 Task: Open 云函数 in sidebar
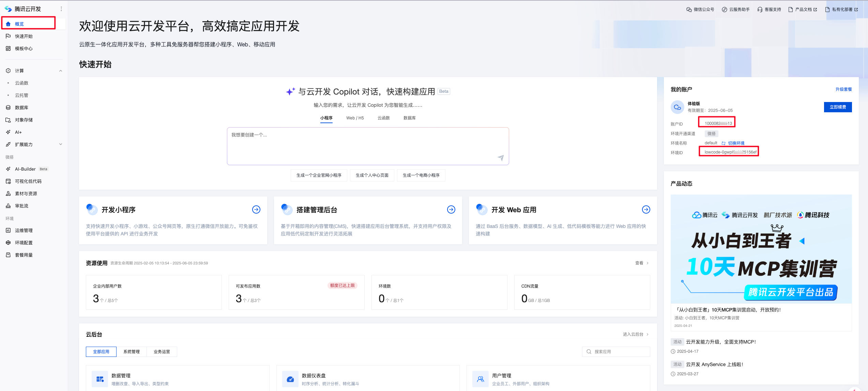(22, 83)
